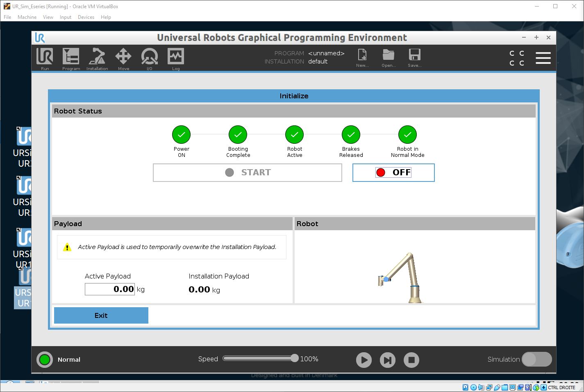Open the Run tab icon
The width and height of the screenshot is (584, 392).
click(x=45, y=57)
